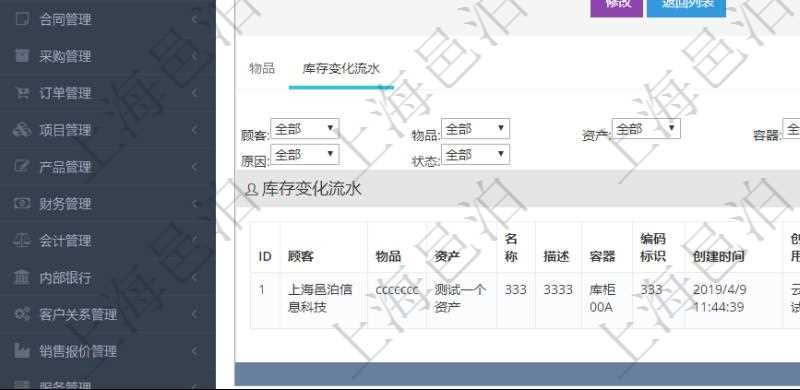Open the 原因 filter dropdown

305,155
